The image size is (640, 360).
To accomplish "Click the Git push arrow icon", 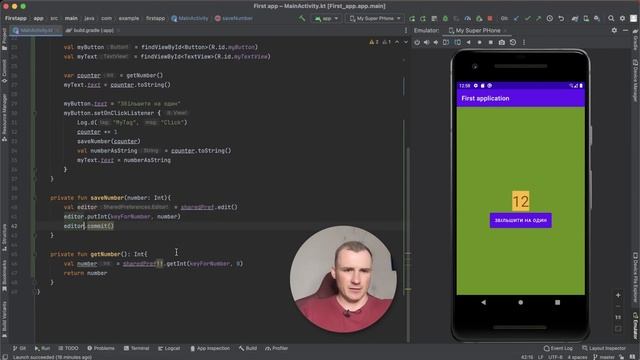I will (x=538, y=18).
